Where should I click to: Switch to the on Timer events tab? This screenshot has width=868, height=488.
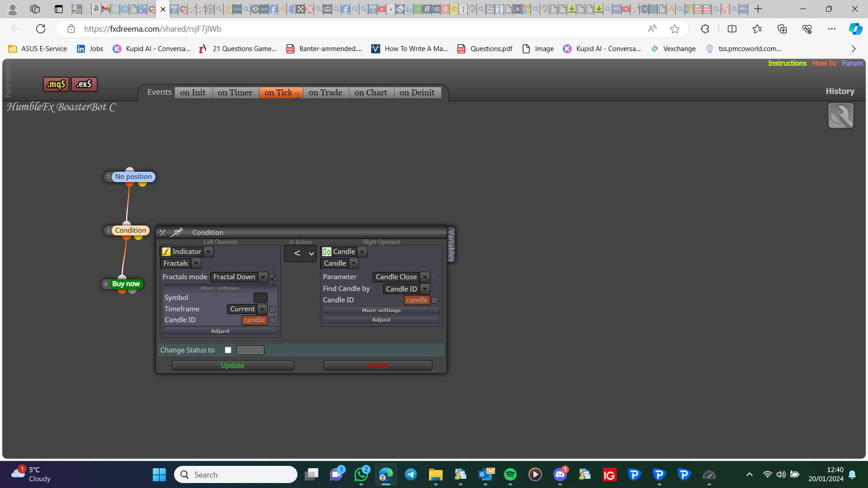[x=236, y=93]
